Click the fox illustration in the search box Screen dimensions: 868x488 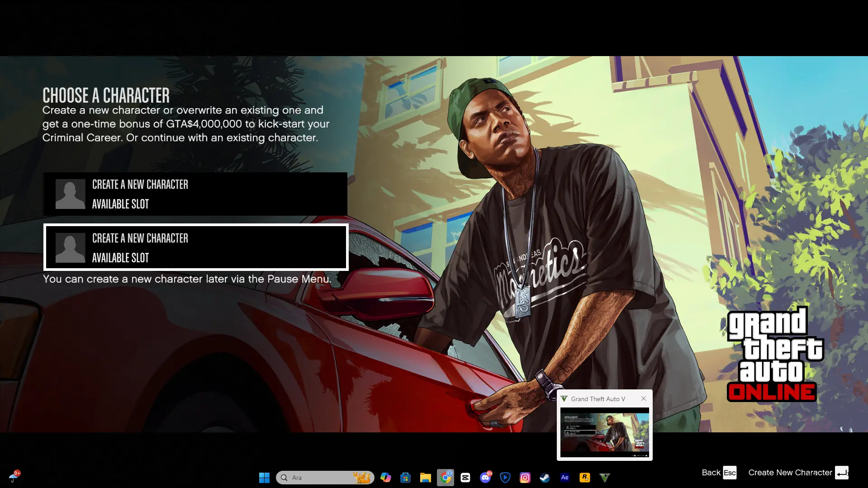362,477
